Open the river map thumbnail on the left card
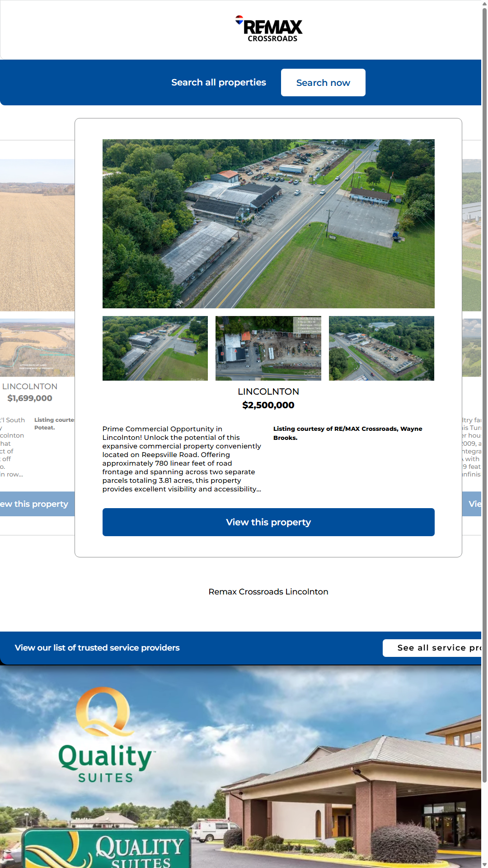488x868 pixels. (37, 348)
